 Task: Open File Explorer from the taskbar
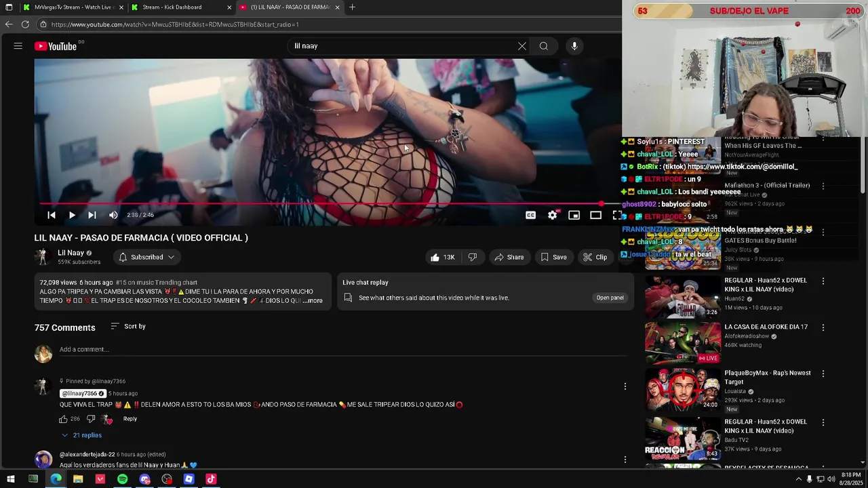pyautogui.click(x=78, y=479)
